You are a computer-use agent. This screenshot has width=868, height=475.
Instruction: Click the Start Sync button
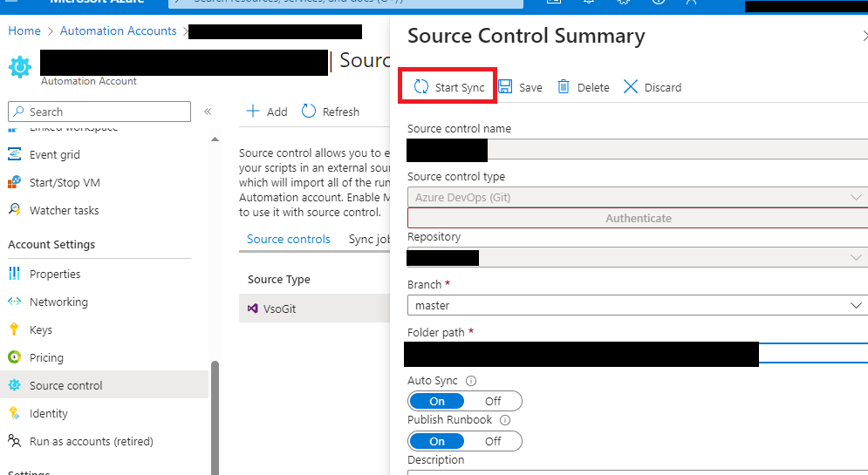448,87
